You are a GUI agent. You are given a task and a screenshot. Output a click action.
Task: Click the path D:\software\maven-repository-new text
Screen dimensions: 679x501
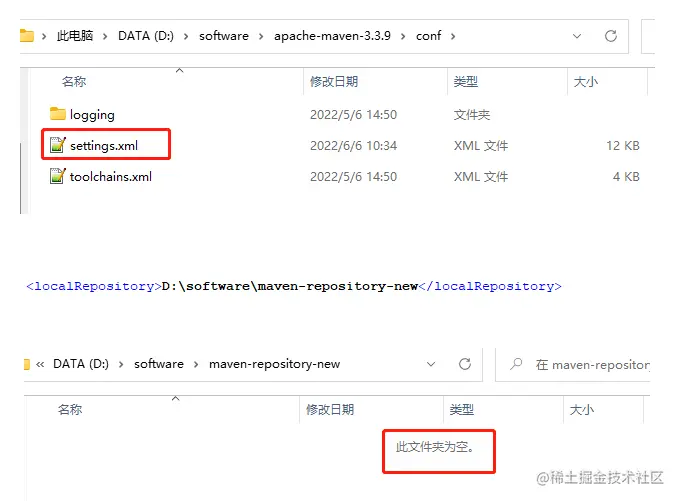pos(290,286)
